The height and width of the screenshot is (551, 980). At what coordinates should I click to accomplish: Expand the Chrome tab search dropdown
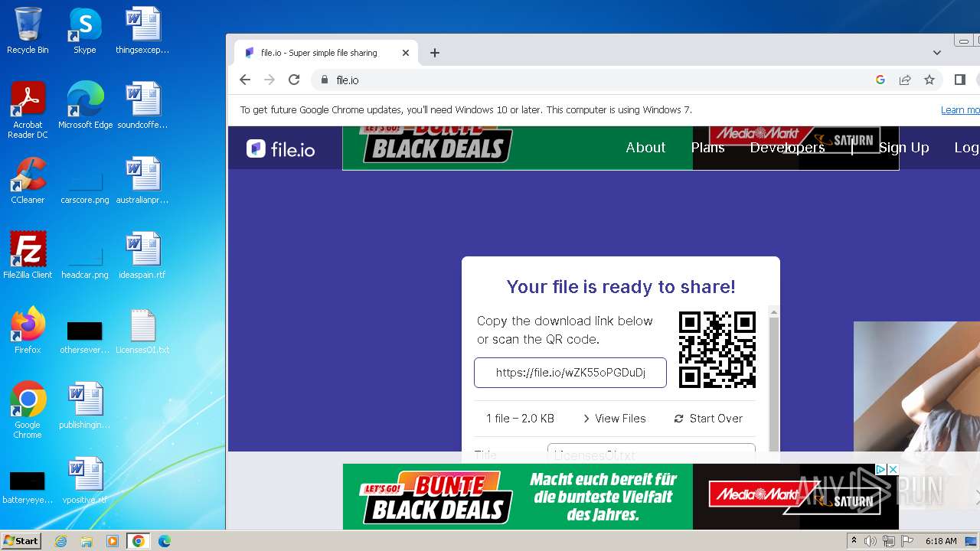[x=937, y=53]
